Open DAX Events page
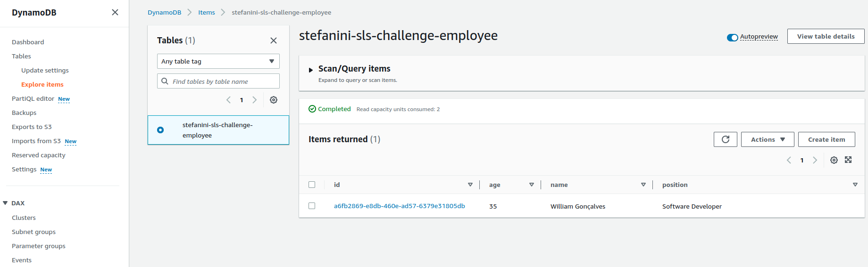This screenshot has width=868, height=267. (x=22, y=260)
